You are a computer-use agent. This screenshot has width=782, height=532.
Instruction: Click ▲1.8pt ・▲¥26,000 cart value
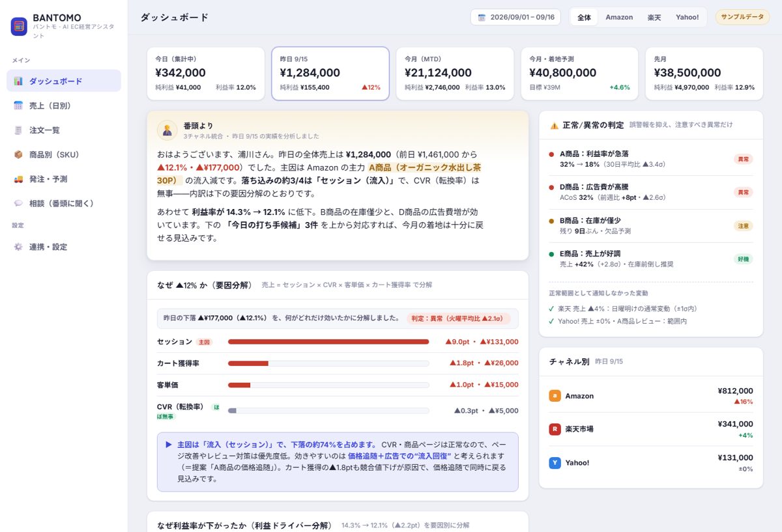click(x=484, y=363)
